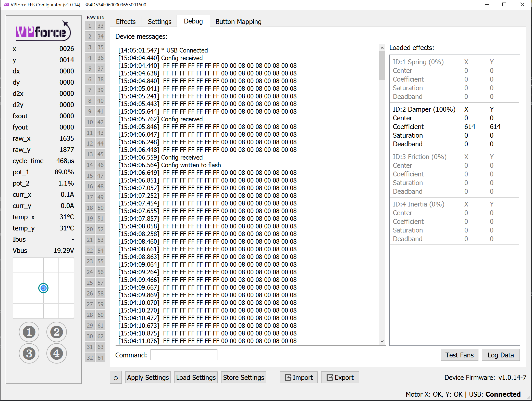Toggle raw button 64 indicator
Screen dimensions: 532x401
100,358
